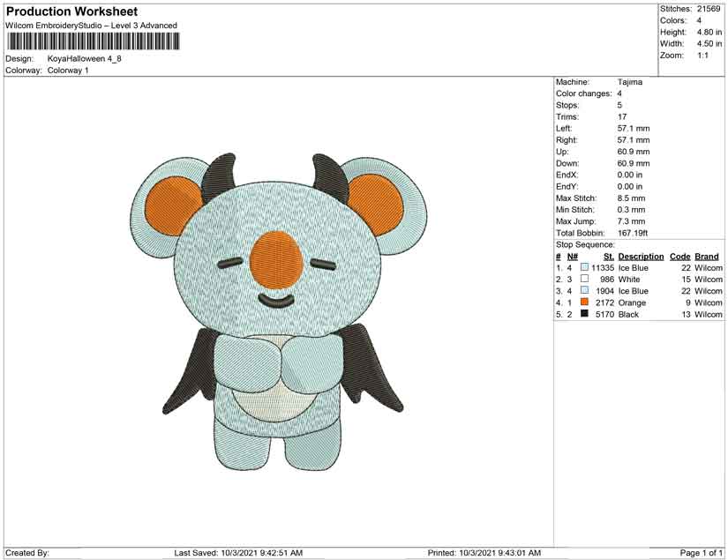Click the 'Last Saved: 10/3/2021 9:42:51 AM' text
Image resolution: width=728 pixels, height=560 pixels.
[238, 553]
